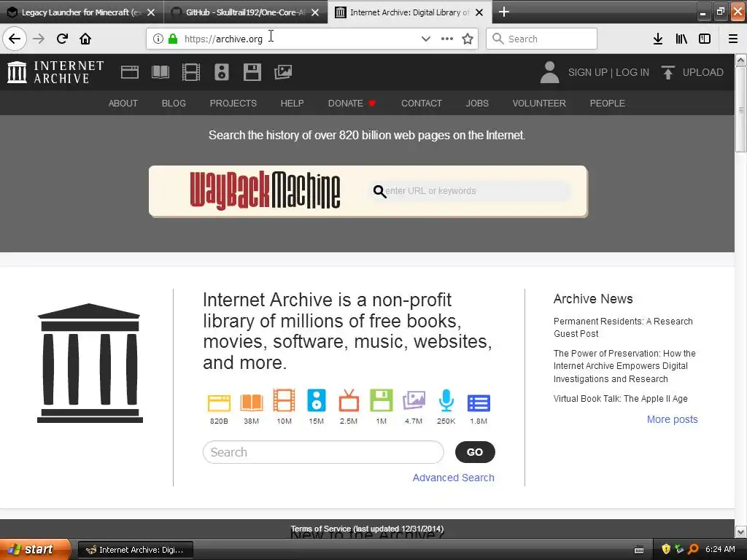Focus the browser toolbar Search box
747x560 pixels.
542,39
